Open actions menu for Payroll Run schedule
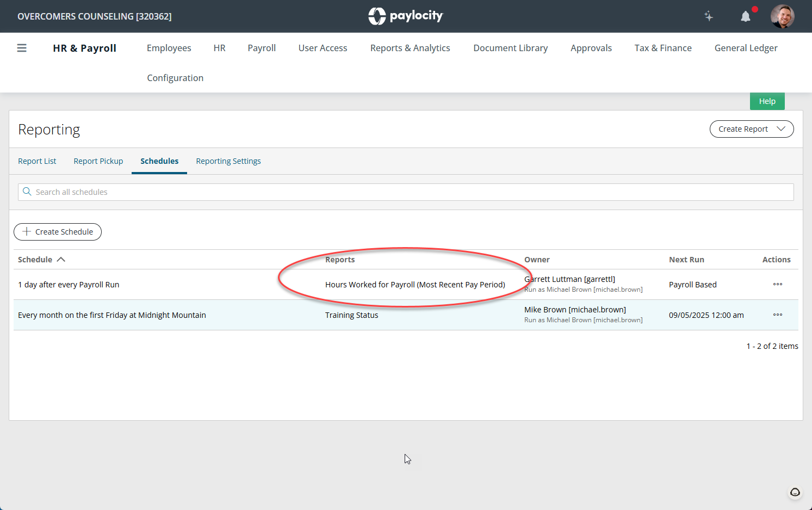This screenshot has height=510, width=812. [778, 284]
